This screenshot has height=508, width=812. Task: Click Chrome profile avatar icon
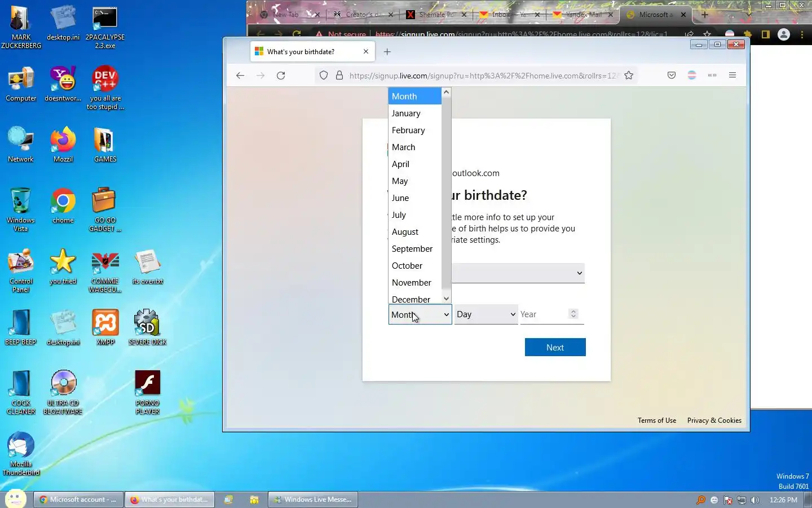784,34
